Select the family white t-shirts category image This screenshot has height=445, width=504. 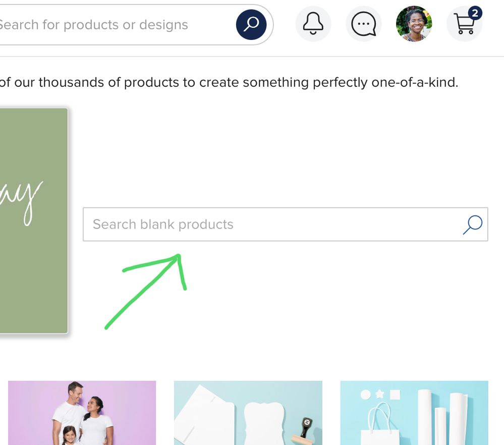[82, 413]
